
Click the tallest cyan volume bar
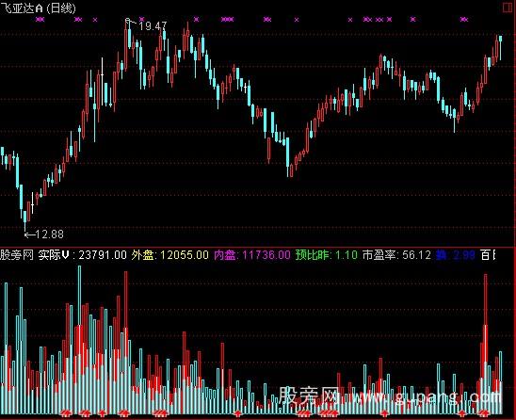click(x=79, y=339)
